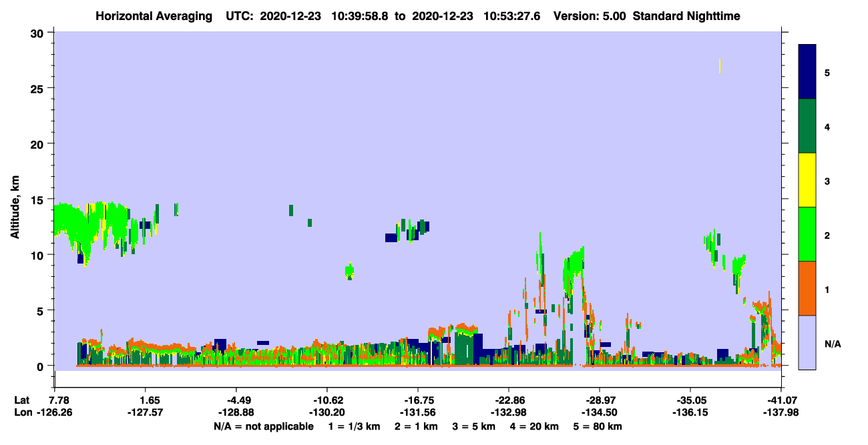
Task: Click longitude value -126.26
Action: (55, 412)
